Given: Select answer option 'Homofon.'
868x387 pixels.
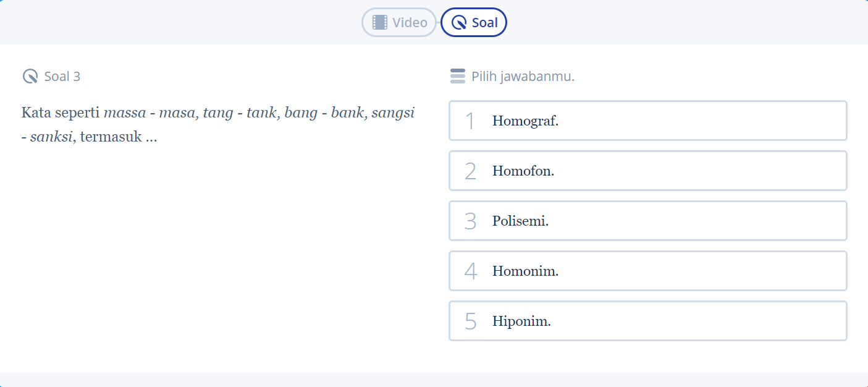Looking at the screenshot, I should [647, 171].
